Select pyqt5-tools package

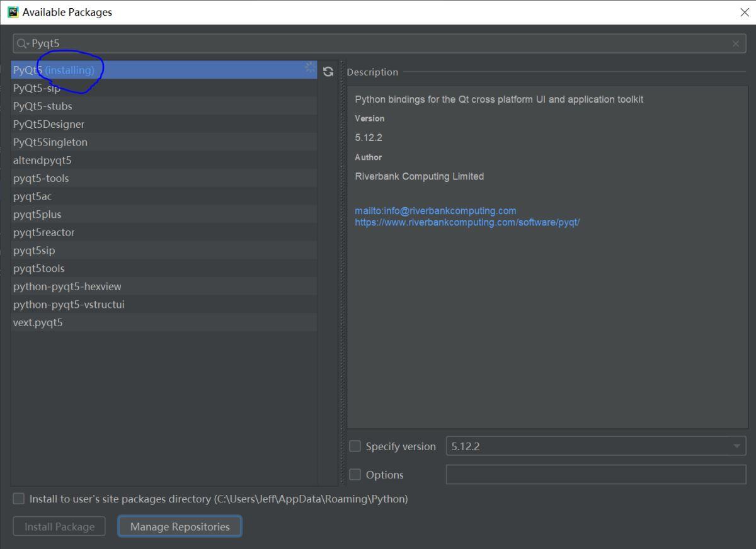tap(41, 178)
